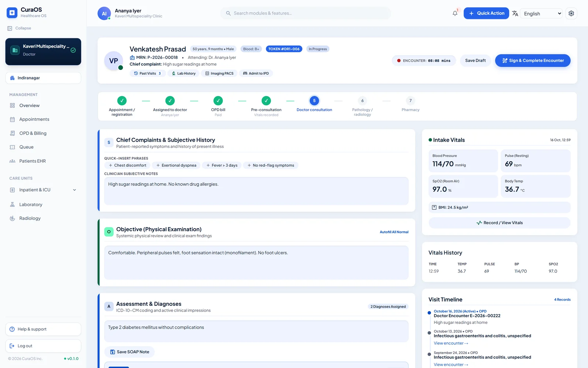View Past Visits
588x368 pixels.
pos(147,74)
